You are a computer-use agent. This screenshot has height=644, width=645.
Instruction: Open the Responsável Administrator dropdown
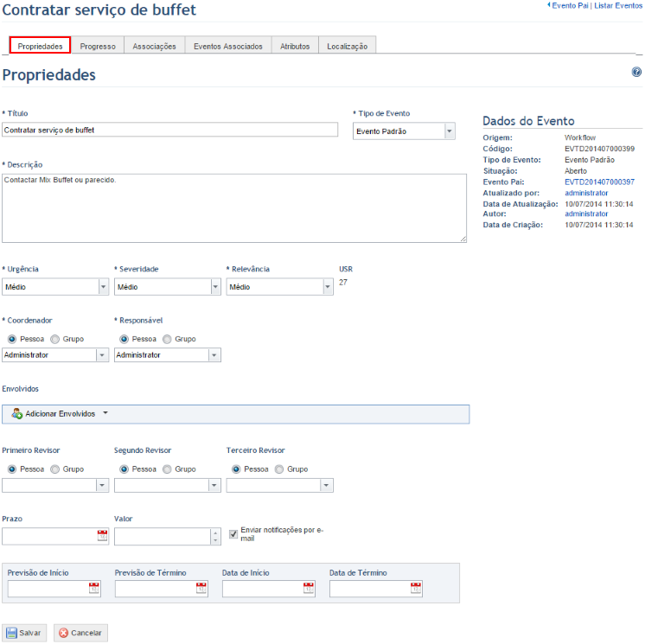(168, 355)
